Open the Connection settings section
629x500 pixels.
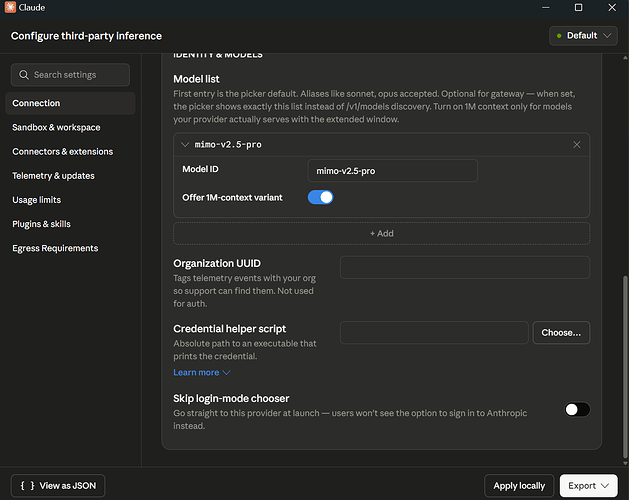(70, 103)
